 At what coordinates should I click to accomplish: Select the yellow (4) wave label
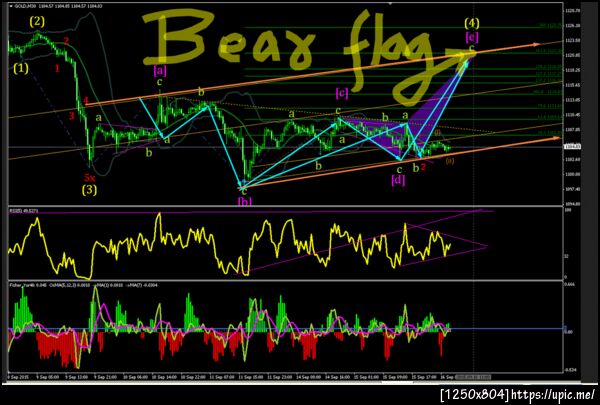(x=471, y=23)
